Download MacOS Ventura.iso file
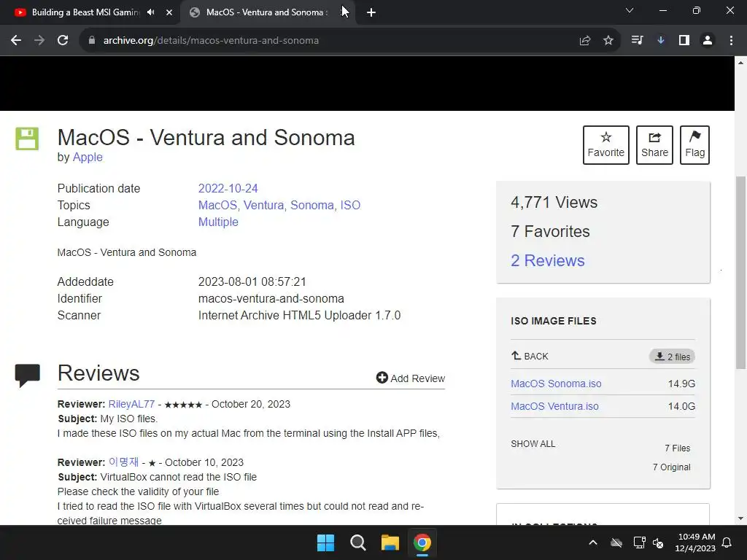747x560 pixels. [554, 407]
